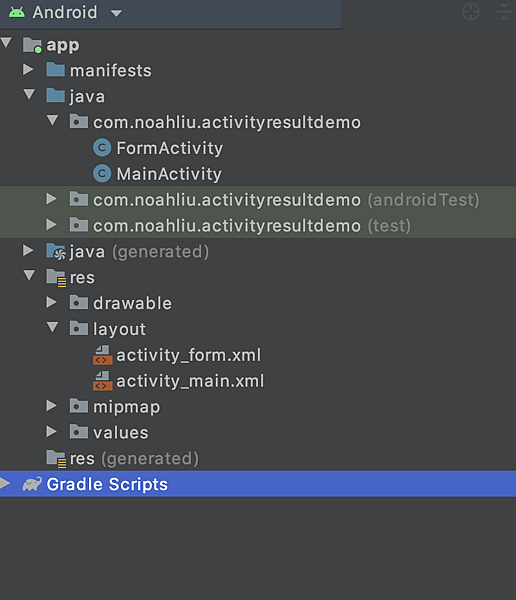Click the Gradle Scripts elephant icon
Screen dimensions: 516x600
(x=32, y=484)
